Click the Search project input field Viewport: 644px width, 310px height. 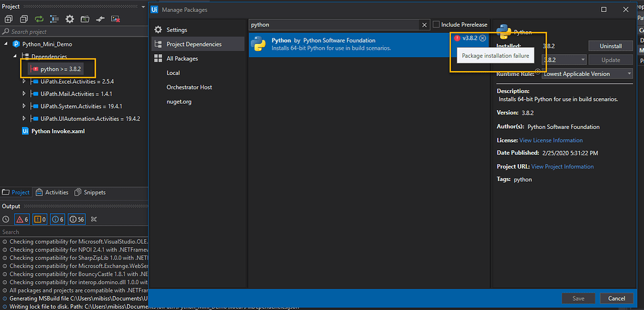74,31
